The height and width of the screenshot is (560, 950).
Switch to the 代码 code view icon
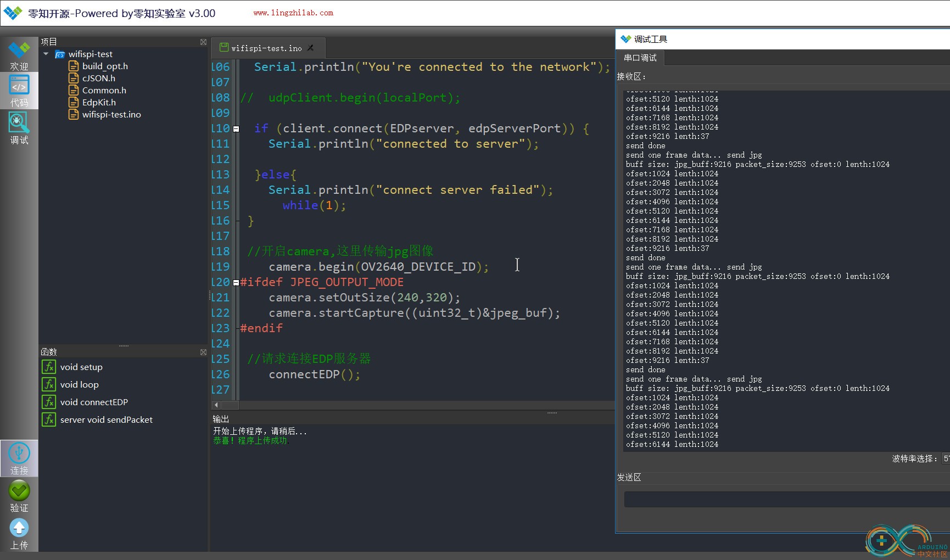[x=19, y=91]
